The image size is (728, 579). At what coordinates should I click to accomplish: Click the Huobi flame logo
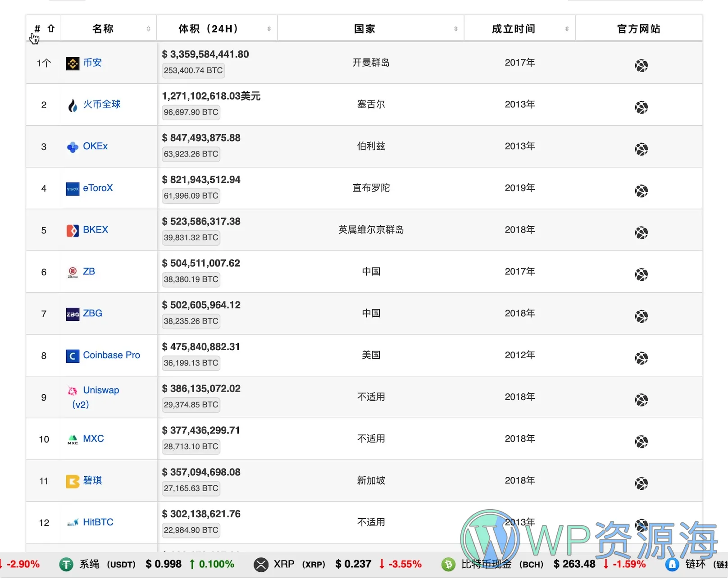[73, 105]
